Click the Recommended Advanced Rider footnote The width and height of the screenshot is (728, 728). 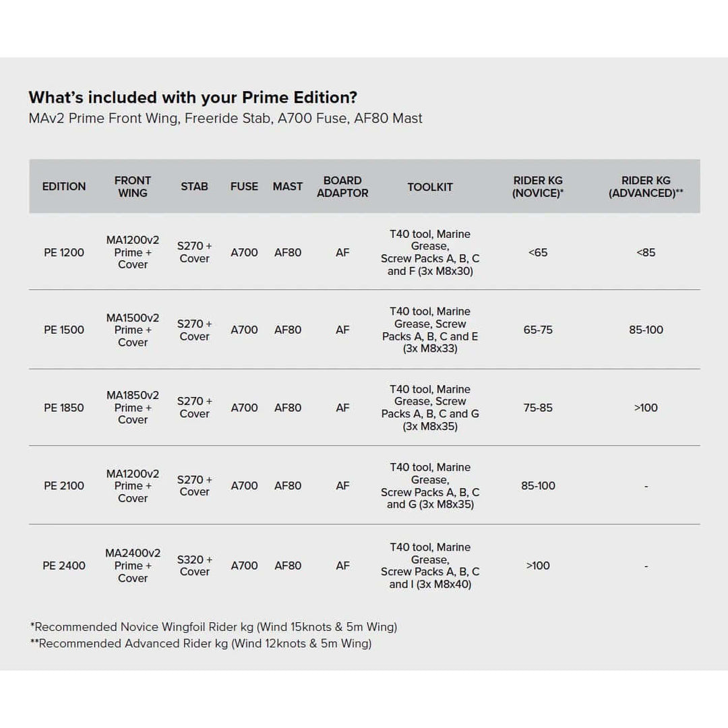point(201,644)
